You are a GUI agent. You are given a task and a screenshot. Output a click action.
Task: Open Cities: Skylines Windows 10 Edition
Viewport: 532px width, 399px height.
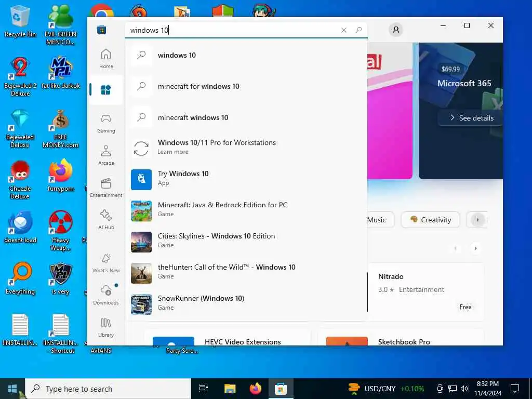pyautogui.click(x=247, y=241)
